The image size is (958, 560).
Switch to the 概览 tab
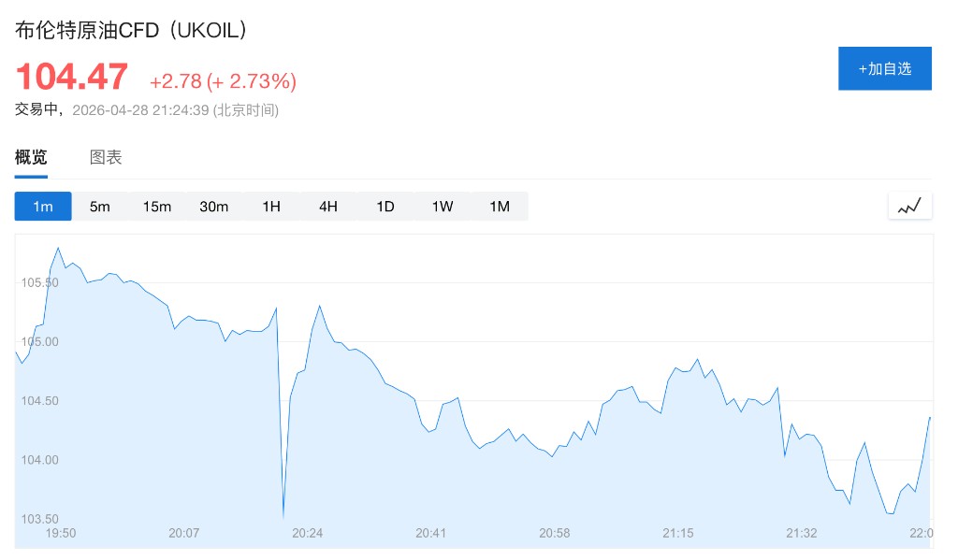(x=31, y=157)
